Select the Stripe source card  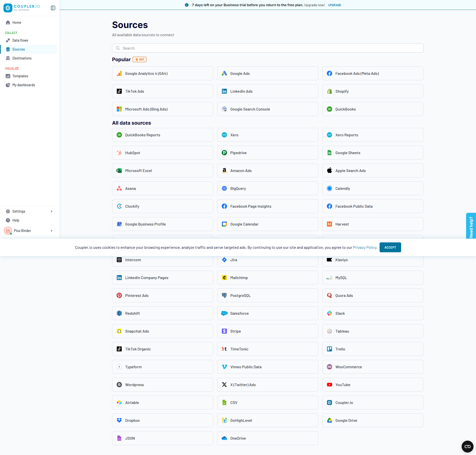click(x=268, y=331)
